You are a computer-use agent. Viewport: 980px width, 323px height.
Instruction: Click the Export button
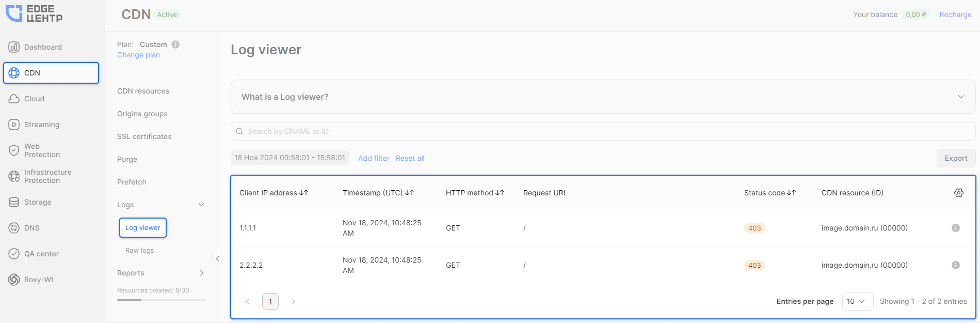point(956,158)
